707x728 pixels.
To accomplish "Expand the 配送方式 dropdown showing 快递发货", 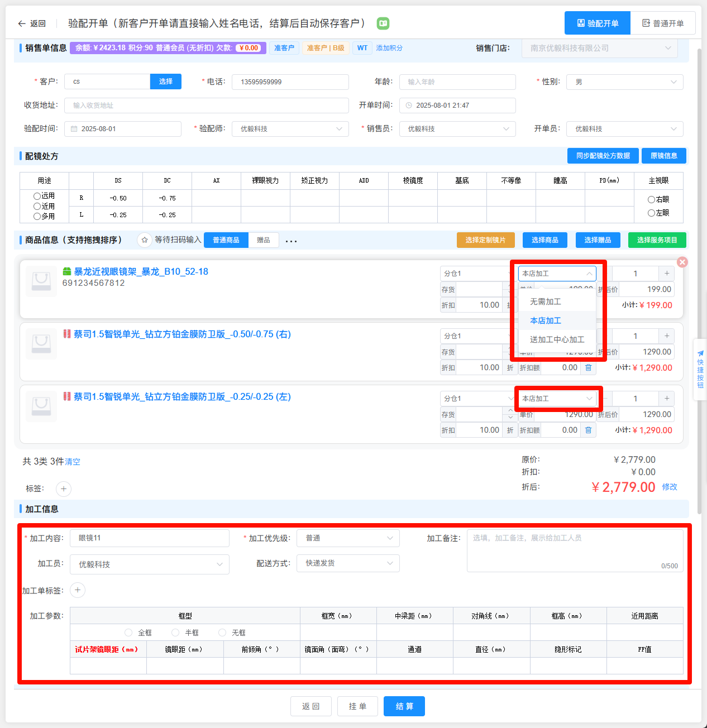I will [x=348, y=563].
